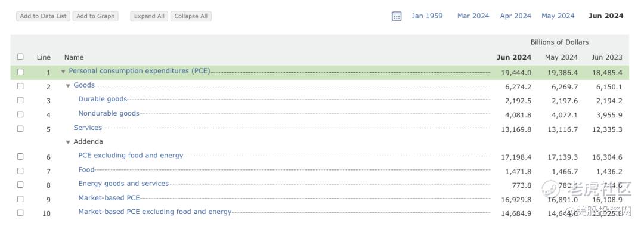The width and height of the screenshot is (644, 226).
Task: Collapse the Addenda section triangle
Action: [68, 142]
